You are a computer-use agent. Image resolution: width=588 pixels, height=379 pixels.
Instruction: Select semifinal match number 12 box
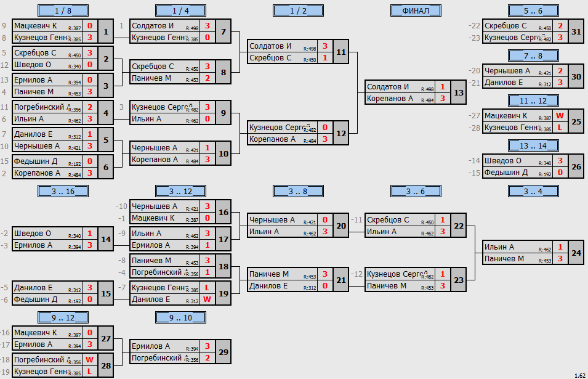[341, 133]
